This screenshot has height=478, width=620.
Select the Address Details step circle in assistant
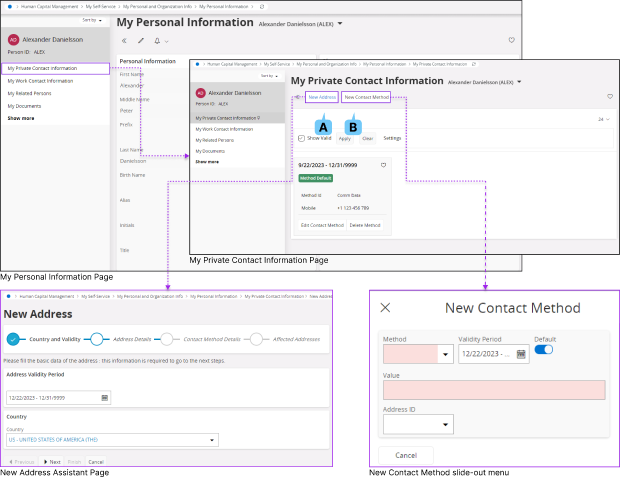click(x=96, y=339)
